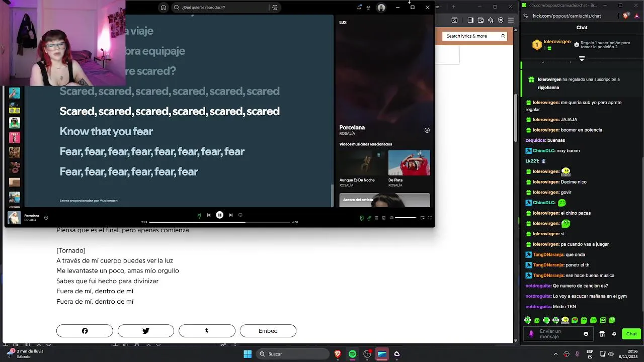The image size is (644, 362).
Task: Skip to next track
Action: (231, 215)
